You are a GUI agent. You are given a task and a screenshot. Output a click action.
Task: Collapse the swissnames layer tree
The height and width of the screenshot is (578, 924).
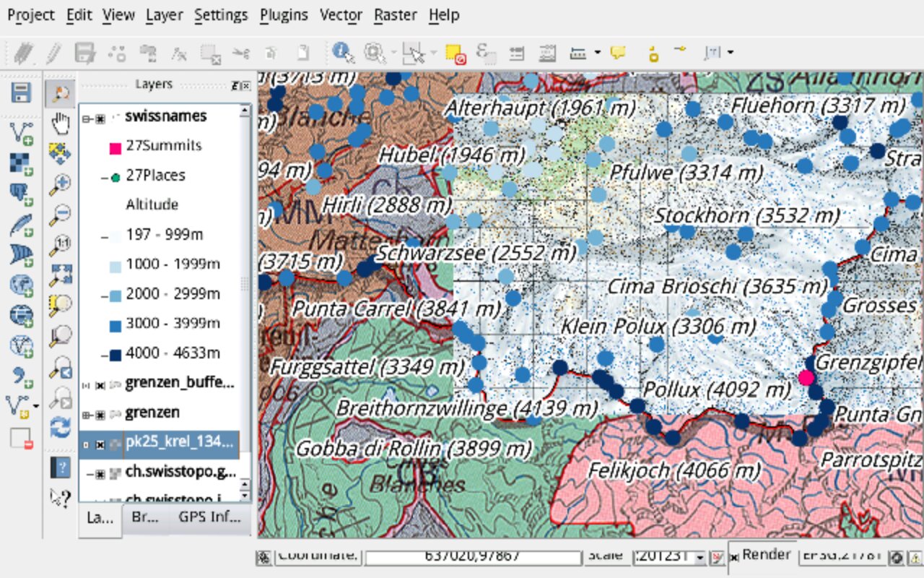click(x=87, y=118)
